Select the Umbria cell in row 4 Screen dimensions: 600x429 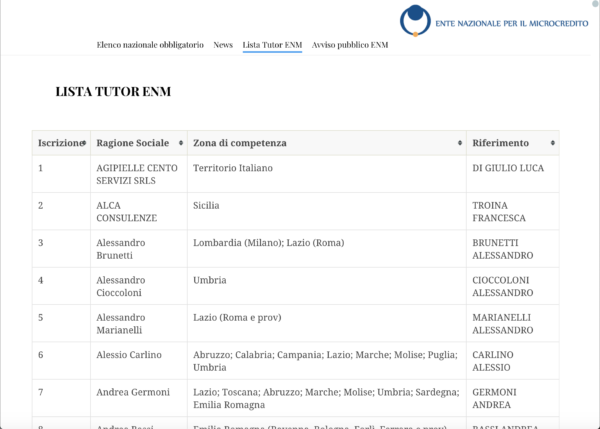pyautogui.click(x=327, y=286)
